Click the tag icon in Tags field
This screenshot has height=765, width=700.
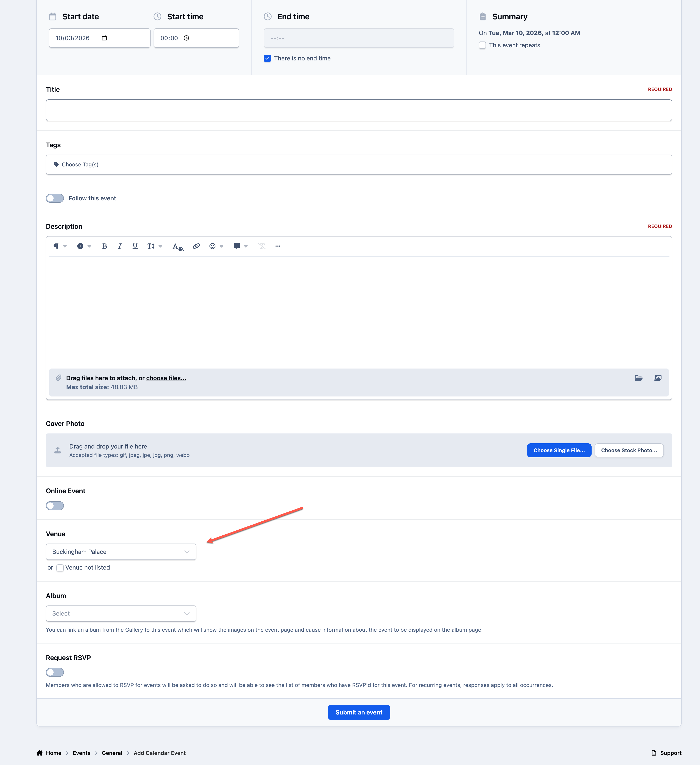tap(56, 165)
